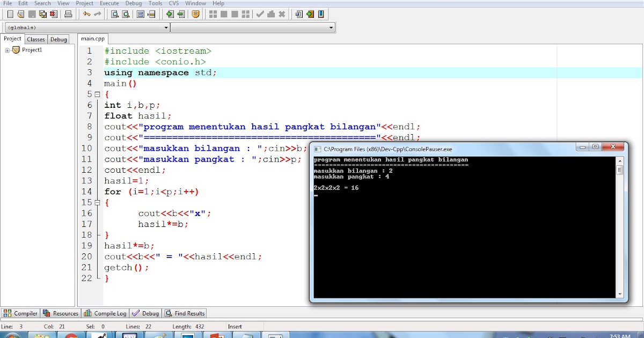The width and height of the screenshot is (644, 338).
Task: Undo the last edit
Action: coord(86,14)
